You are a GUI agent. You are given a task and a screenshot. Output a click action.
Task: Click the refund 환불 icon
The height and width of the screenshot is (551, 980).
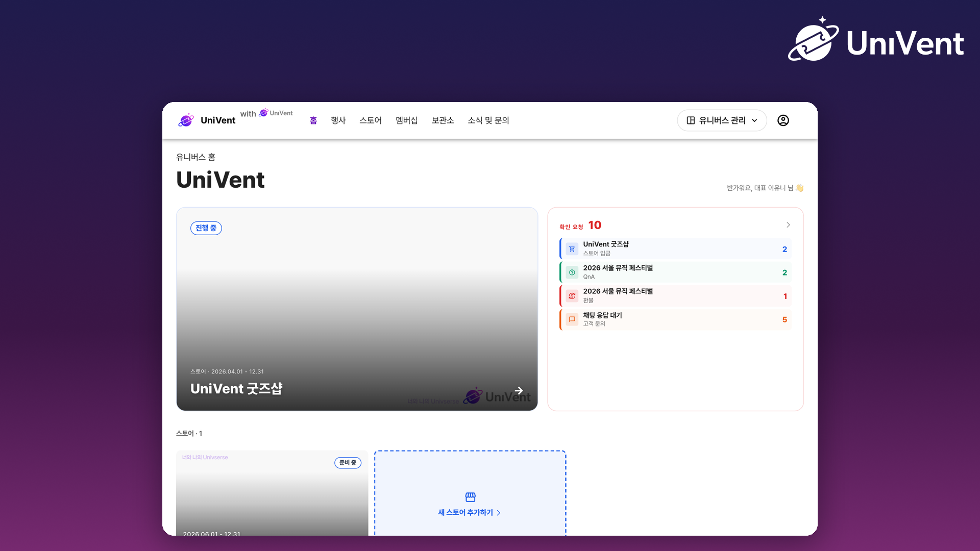pyautogui.click(x=572, y=296)
